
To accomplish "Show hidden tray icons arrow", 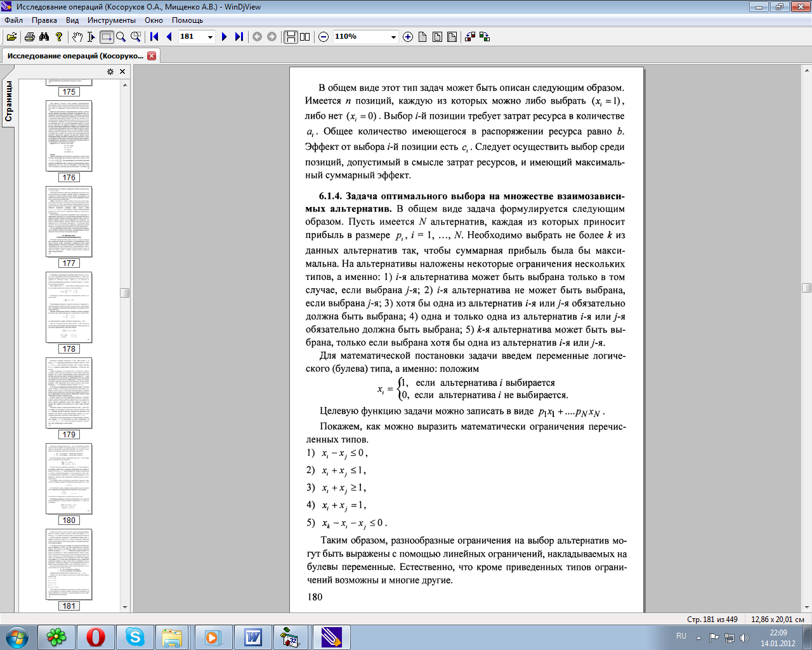I will 699,637.
